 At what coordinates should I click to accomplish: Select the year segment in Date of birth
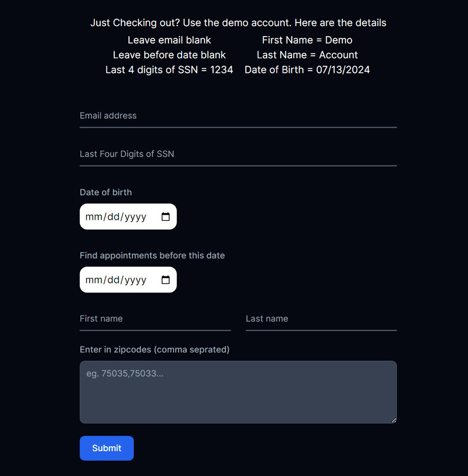click(136, 217)
